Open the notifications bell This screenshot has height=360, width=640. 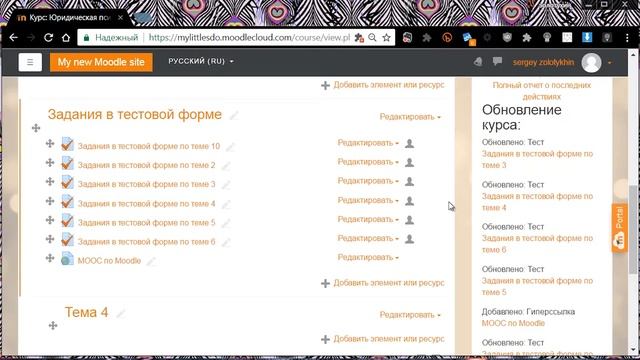pos(478,62)
